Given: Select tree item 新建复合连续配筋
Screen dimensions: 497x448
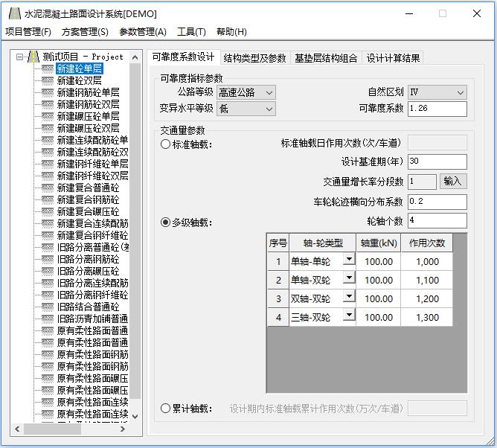Looking at the screenshot, I should click(x=92, y=223).
